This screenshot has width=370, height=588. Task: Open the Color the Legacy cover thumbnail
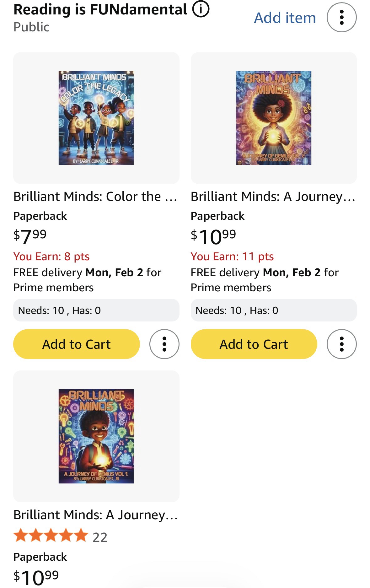pyautogui.click(x=96, y=118)
